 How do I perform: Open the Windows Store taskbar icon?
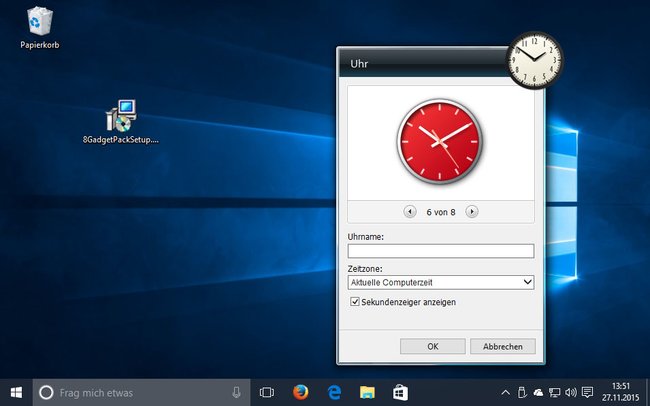tap(400, 392)
